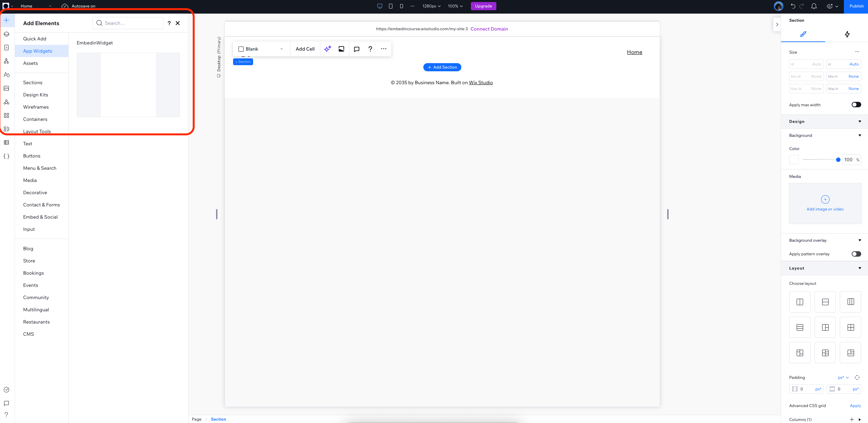This screenshot has height=423, width=868.
Task: Select the background color swatch
Action: (794, 160)
